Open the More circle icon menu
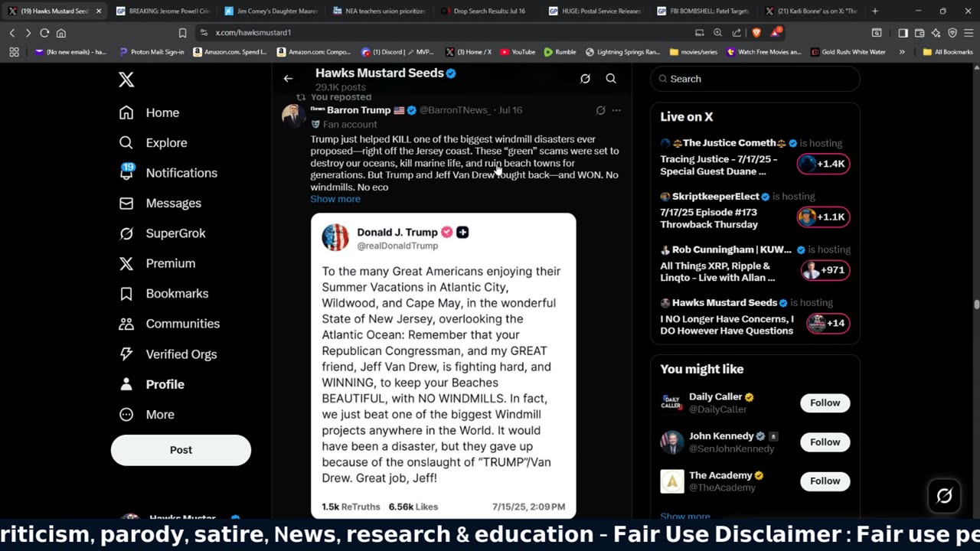Viewport: 980px width, 551px height. (x=126, y=414)
